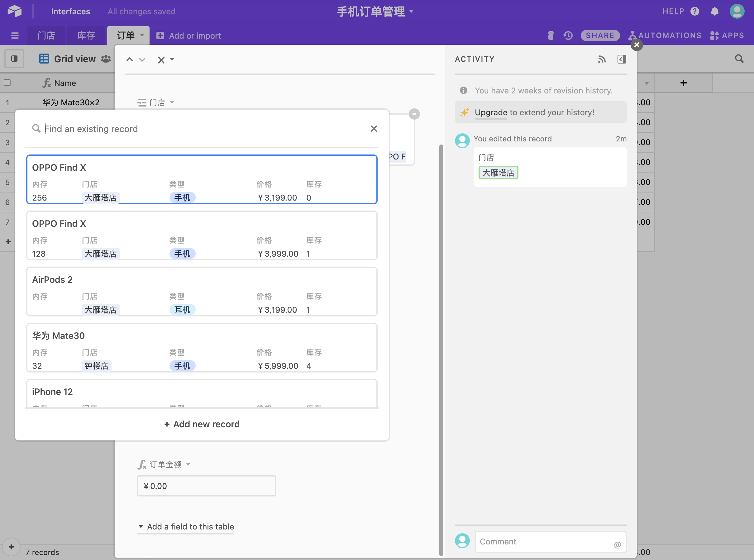The image size is (754, 560).
Task: Open the grid search magnifier
Action: (739, 59)
